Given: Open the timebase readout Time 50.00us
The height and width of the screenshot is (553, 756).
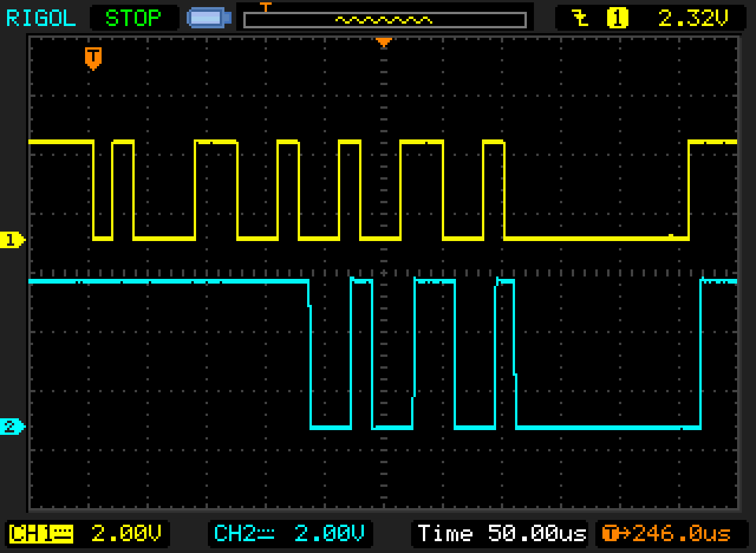Looking at the screenshot, I should tap(500, 534).
